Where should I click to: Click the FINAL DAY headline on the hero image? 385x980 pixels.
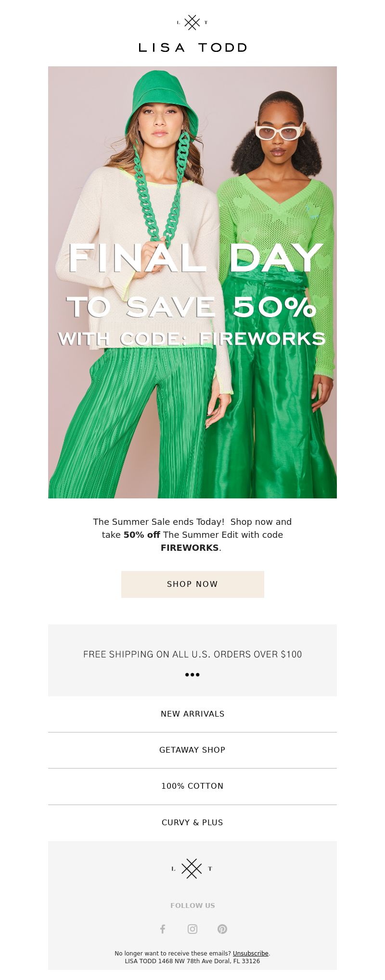click(195, 258)
